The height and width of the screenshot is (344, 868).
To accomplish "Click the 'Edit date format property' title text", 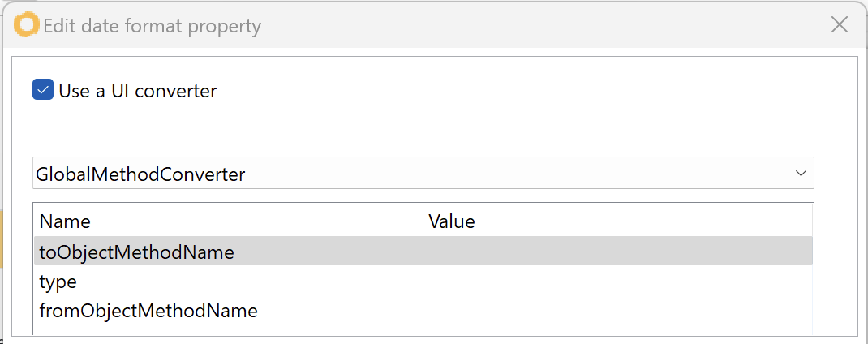I will tap(153, 26).
